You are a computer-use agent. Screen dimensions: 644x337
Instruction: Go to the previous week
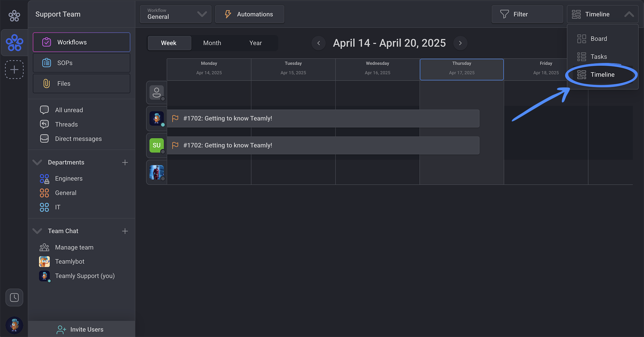coord(318,43)
